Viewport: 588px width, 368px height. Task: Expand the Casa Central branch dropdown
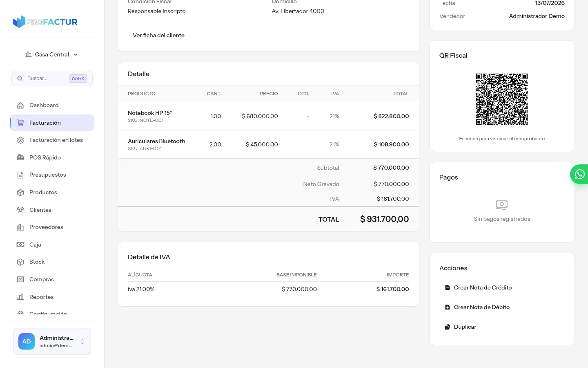pos(52,54)
